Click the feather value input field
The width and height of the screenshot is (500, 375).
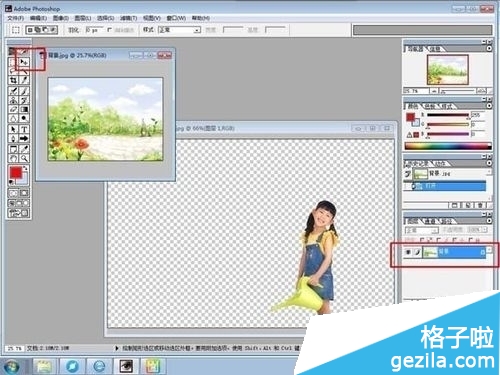[x=94, y=30]
